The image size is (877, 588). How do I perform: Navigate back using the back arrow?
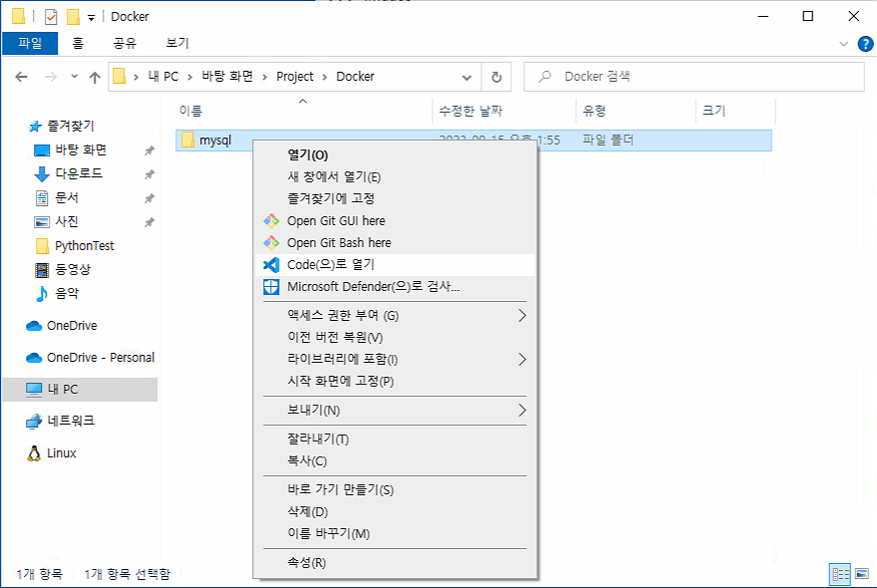pyautogui.click(x=22, y=77)
